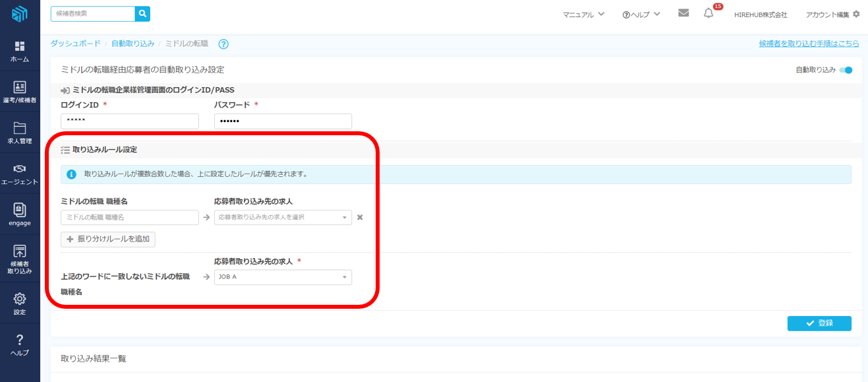
Task: Click the 自動取り込み breadcrumb
Action: [x=132, y=44]
